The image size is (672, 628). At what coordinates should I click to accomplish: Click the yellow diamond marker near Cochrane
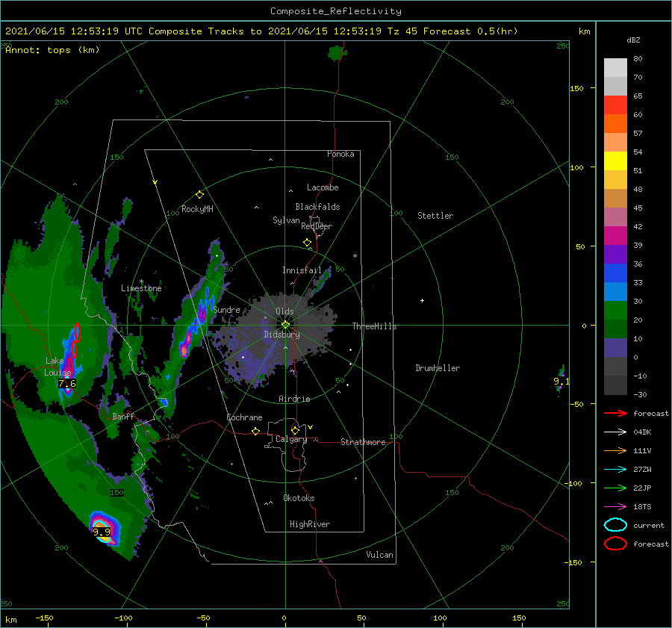[x=255, y=431]
